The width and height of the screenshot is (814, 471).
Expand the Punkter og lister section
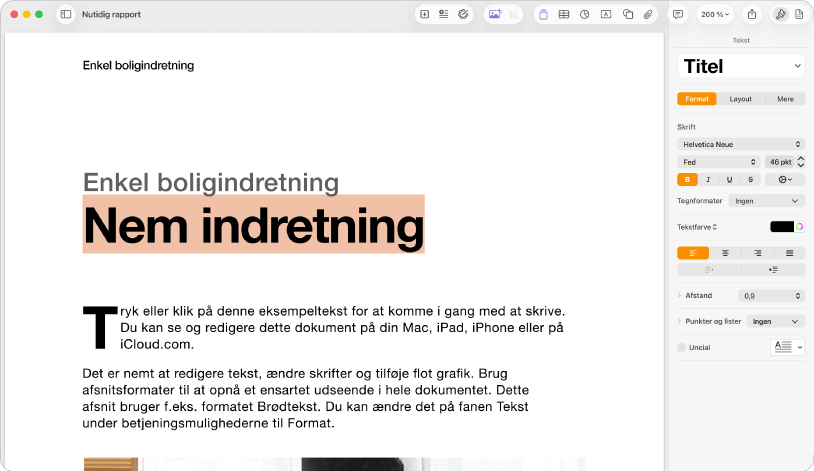click(680, 321)
